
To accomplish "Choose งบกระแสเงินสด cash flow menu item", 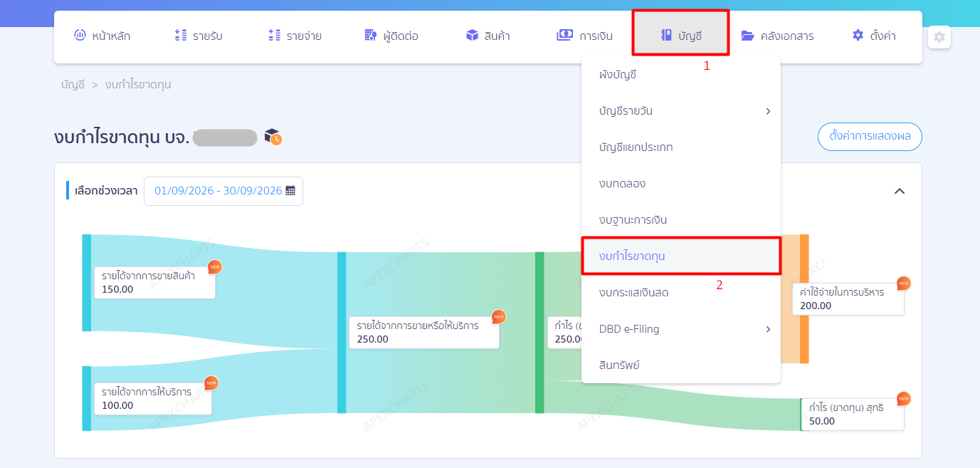I will pos(681,293).
